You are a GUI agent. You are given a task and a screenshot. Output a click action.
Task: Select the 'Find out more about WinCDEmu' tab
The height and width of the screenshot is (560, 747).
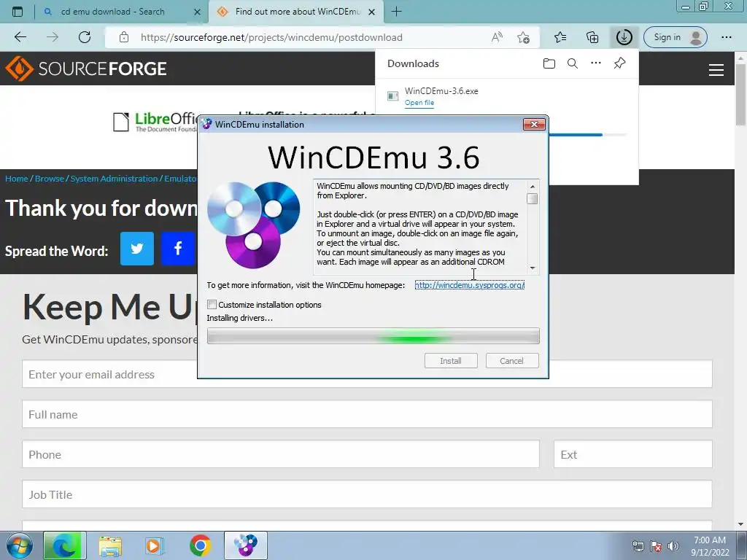coord(298,12)
